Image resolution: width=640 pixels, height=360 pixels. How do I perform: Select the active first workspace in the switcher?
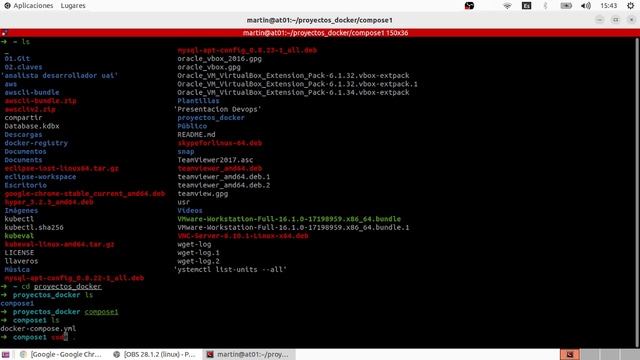click(x=570, y=354)
